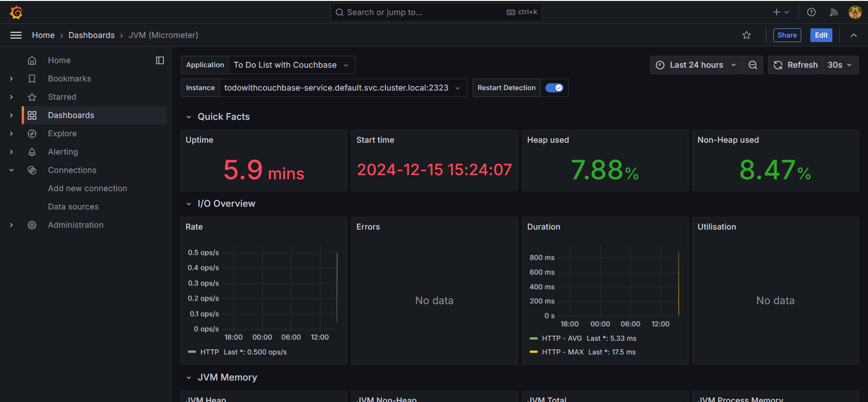Collapse the Quick Facts row

pyautogui.click(x=189, y=117)
